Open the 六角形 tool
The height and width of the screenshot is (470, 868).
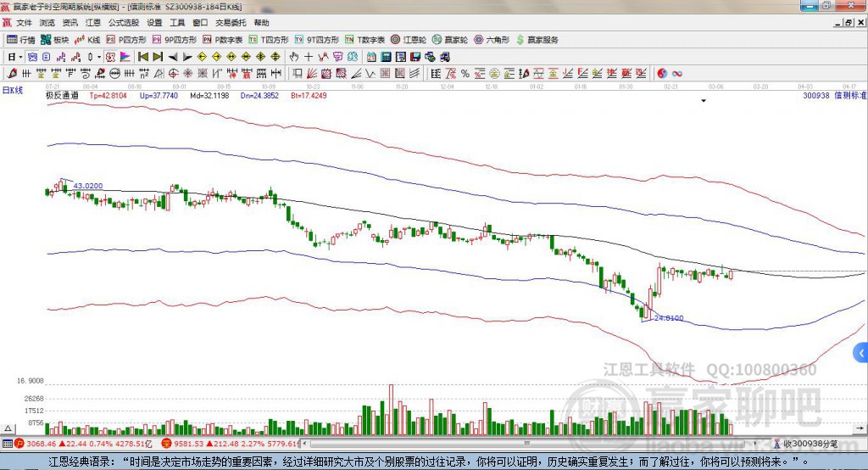point(492,40)
